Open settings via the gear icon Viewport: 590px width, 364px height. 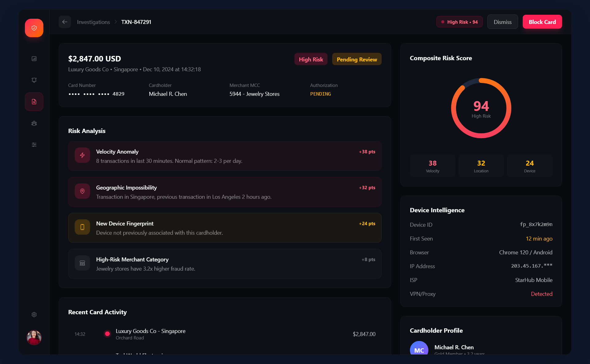34,315
